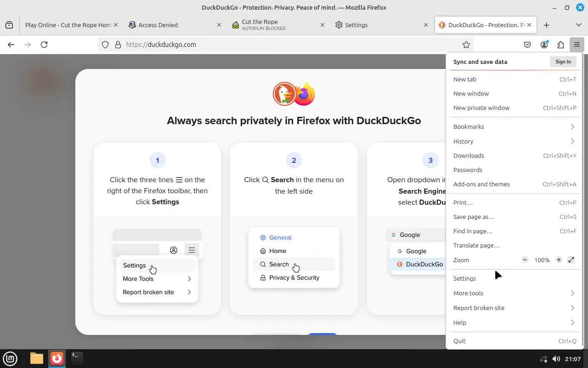Expand the More tools submenu

point(514,293)
